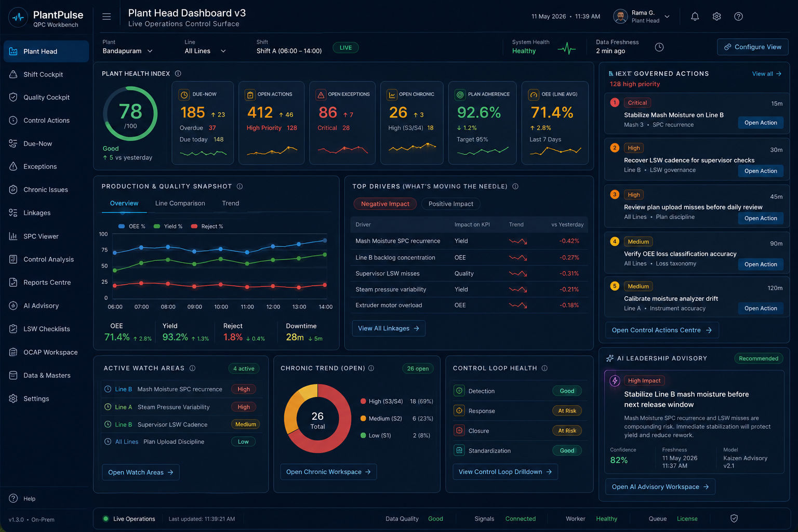Click Plant Health Index info icon

(x=178, y=74)
